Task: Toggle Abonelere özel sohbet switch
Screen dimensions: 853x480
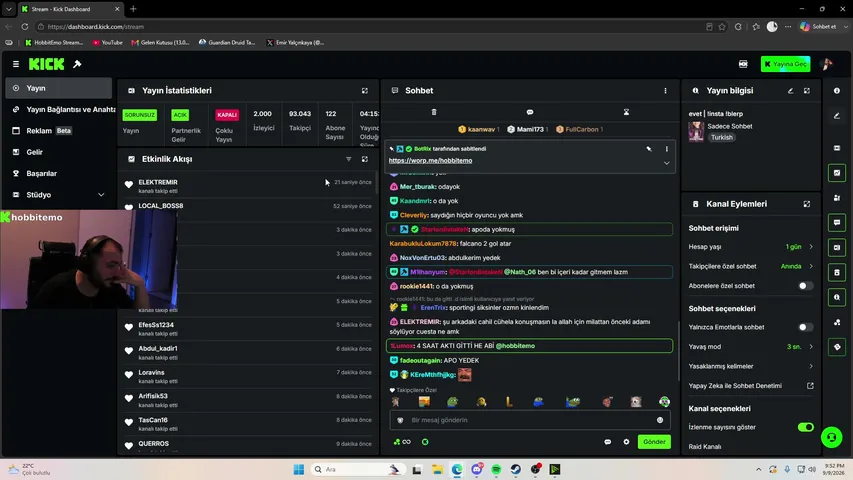Action: pyautogui.click(x=806, y=286)
